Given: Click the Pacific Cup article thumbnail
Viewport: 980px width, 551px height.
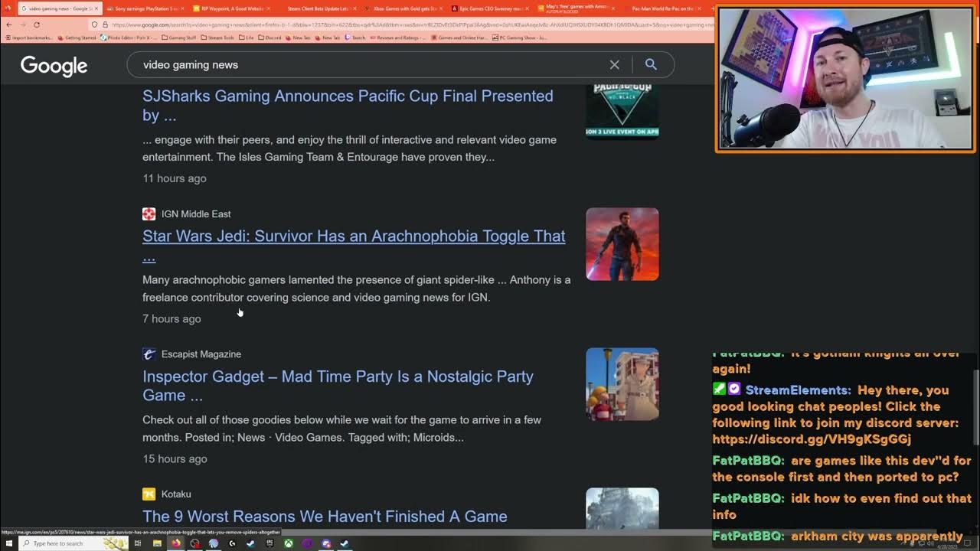Looking at the screenshot, I should (622, 111).
